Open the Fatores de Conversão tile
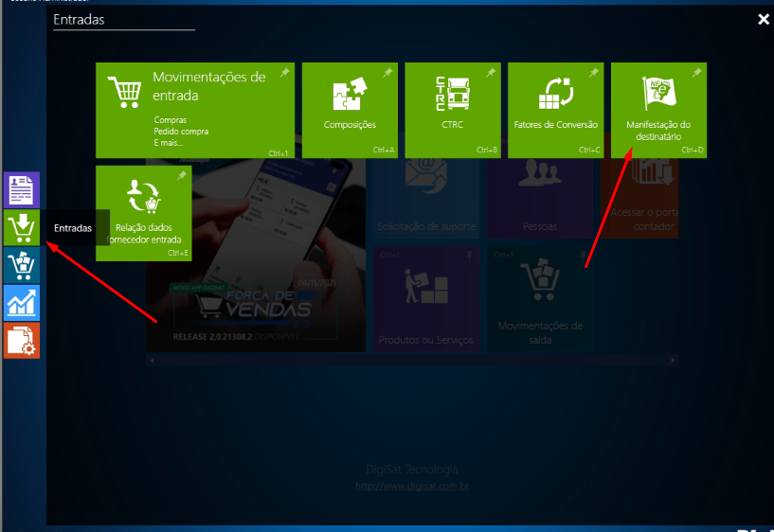 click(555, 110)
